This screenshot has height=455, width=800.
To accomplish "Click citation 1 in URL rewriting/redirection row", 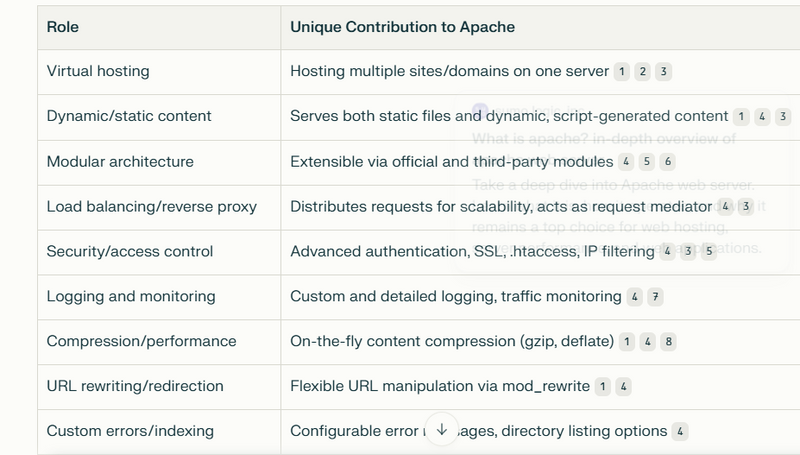I will pos(603,387).
